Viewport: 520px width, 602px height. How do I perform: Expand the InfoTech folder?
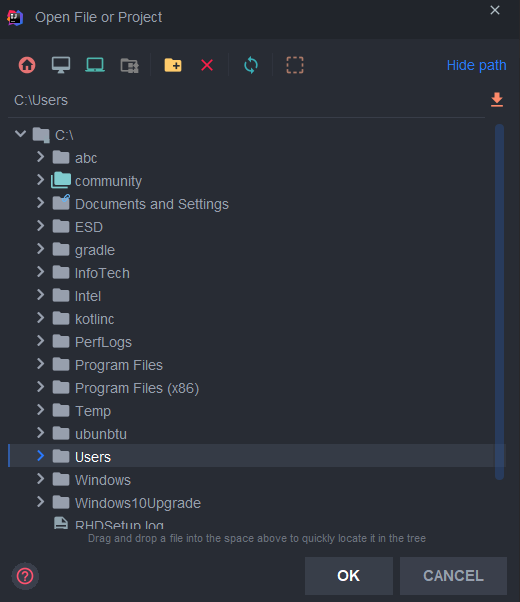[x=40, y=272]
